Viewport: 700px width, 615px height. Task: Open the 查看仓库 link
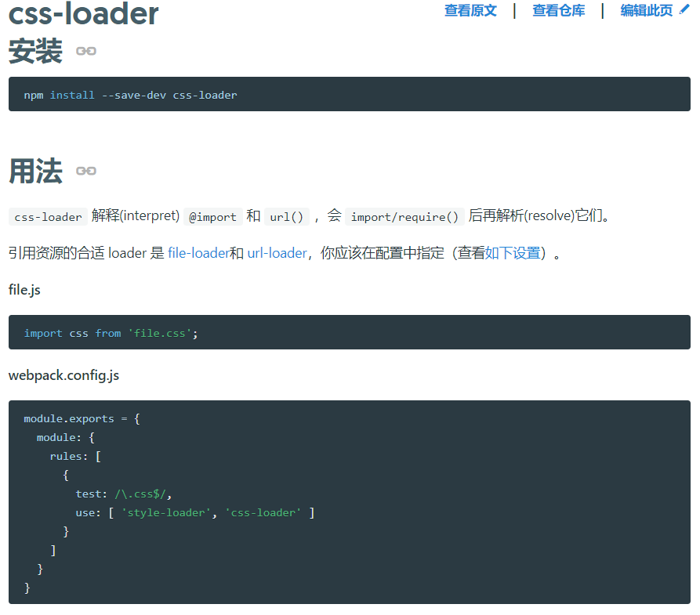(558, 11)
